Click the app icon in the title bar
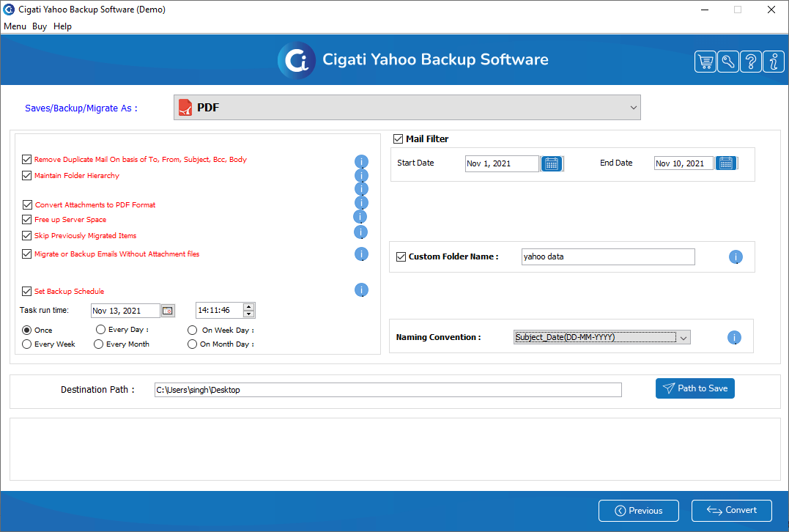 click(9, 10)
